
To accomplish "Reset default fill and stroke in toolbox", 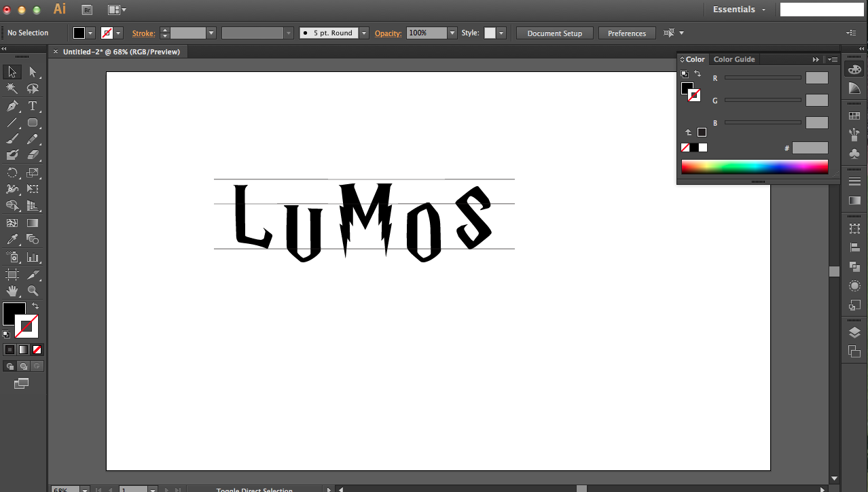I will (6, 334).
